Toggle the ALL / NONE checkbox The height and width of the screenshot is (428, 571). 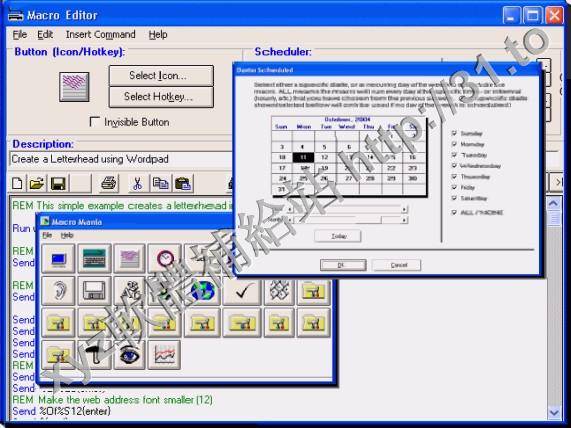454,212
